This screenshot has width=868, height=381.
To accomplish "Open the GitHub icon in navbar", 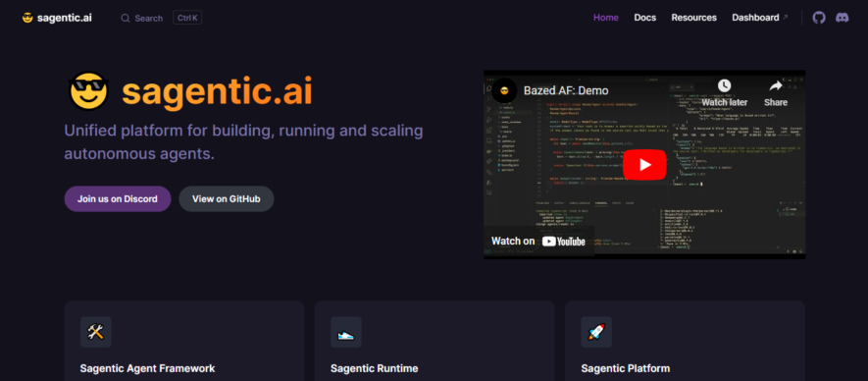I will point(819,18).
